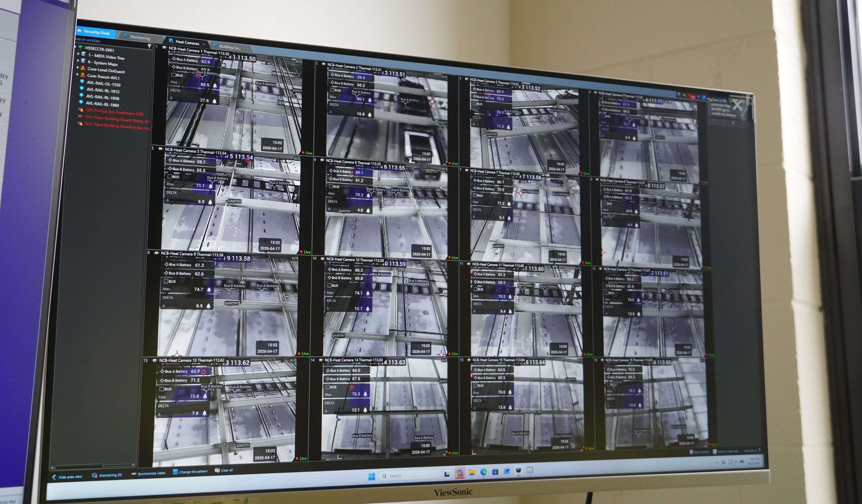Select the 1 - MBTA Video Tree area icon
Image resolution: width=862 pixels, height=504 pixels.
[83, 54]
